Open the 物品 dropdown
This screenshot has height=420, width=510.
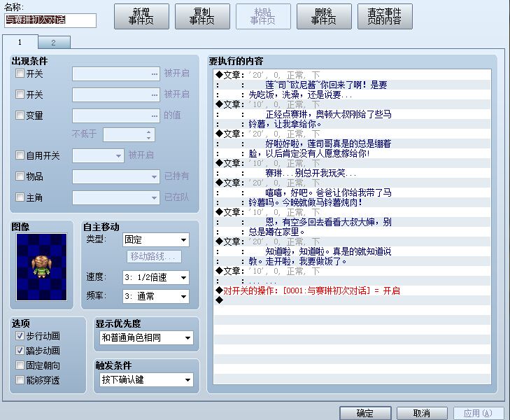pyautogui.click(x=116, y=176)
